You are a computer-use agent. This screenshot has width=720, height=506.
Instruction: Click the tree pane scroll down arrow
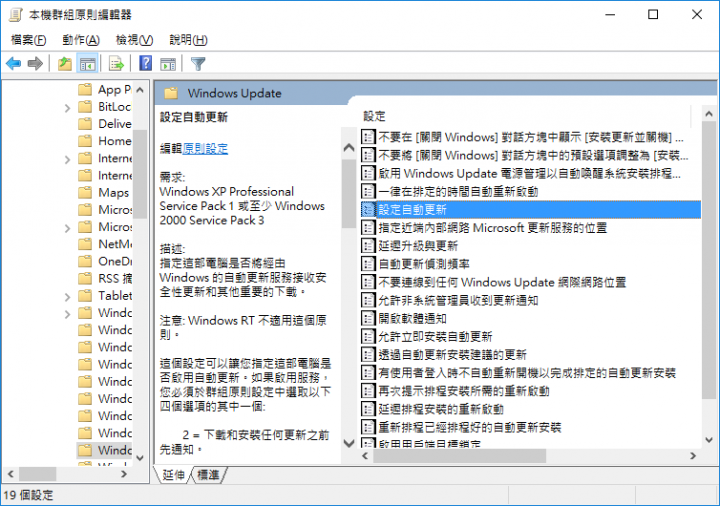(x=140, y=458)
